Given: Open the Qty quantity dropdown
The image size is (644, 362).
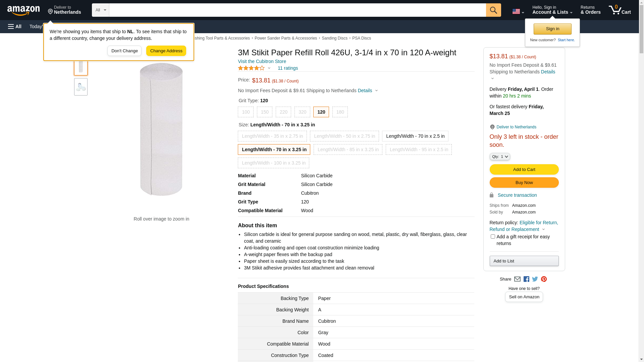Looking at the screenshot, I should tap(500, 157).
